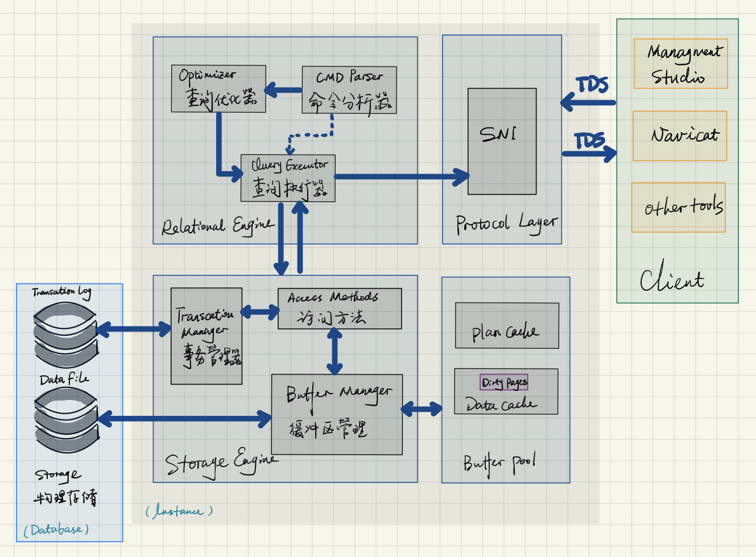Click the Access Methods box
Image resolution: width=756 pixels, height=557 pixels.
(x=340, y=309)
